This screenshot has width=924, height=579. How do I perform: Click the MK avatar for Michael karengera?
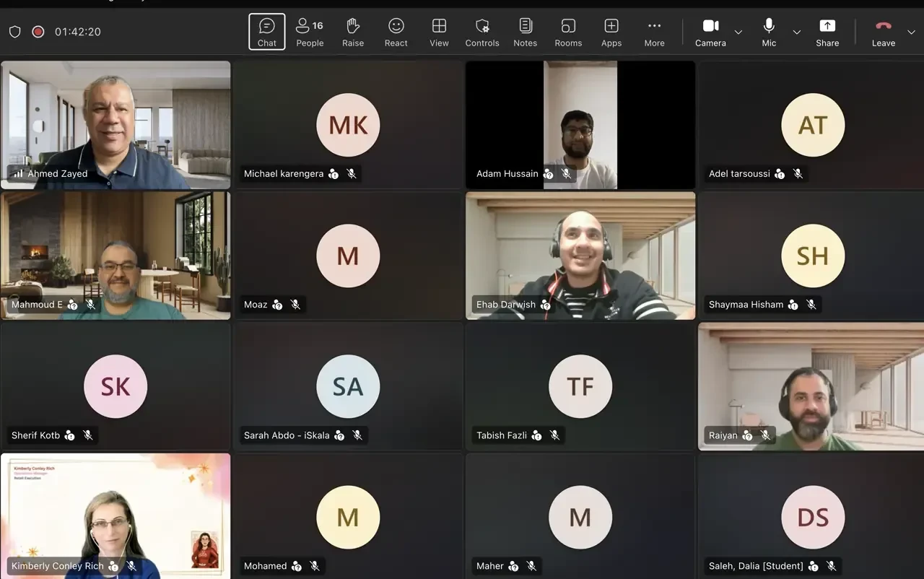click(348, 125)
